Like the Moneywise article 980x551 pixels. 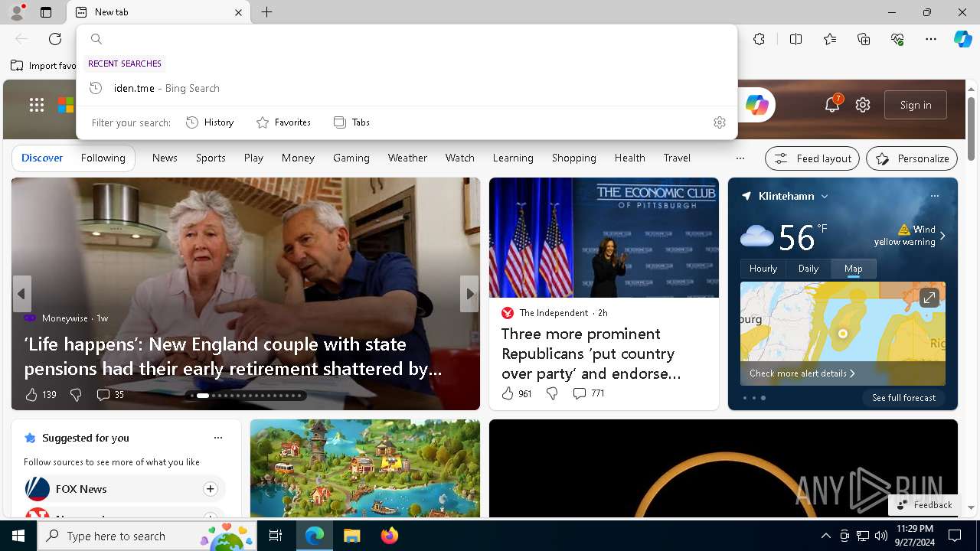pos(31,395)
